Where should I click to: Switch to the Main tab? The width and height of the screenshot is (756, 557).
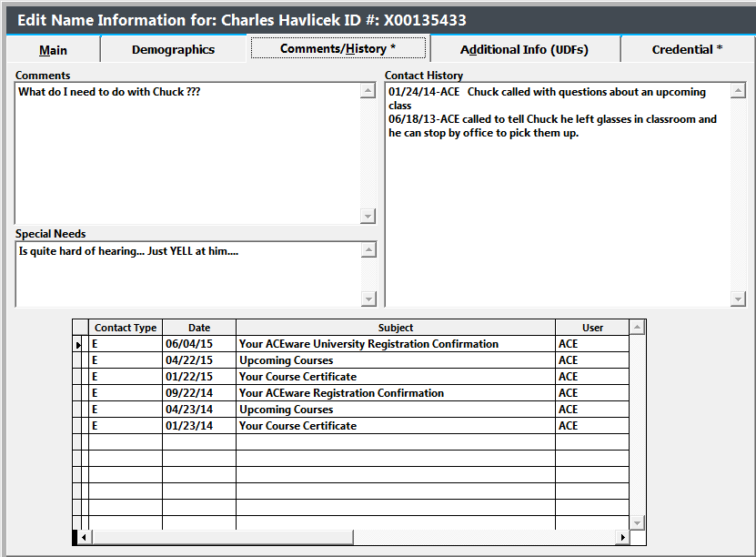[53, 50]
